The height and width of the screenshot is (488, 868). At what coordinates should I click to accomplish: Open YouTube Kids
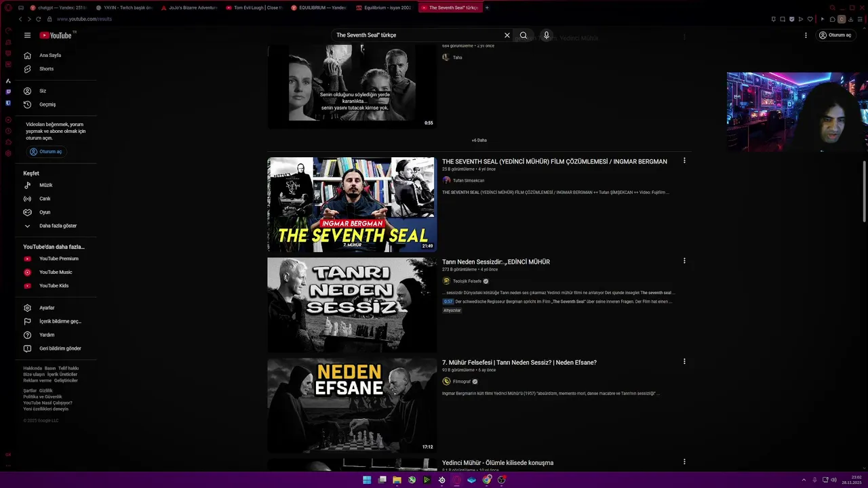[56, 286]
